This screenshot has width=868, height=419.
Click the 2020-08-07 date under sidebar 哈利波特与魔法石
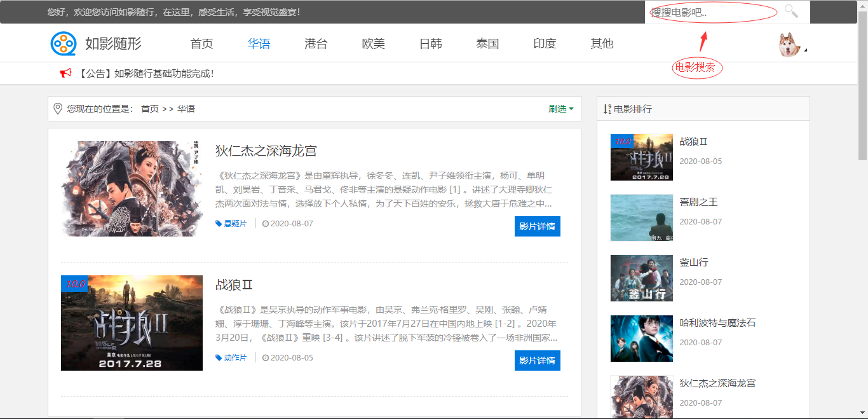[701, 343]
